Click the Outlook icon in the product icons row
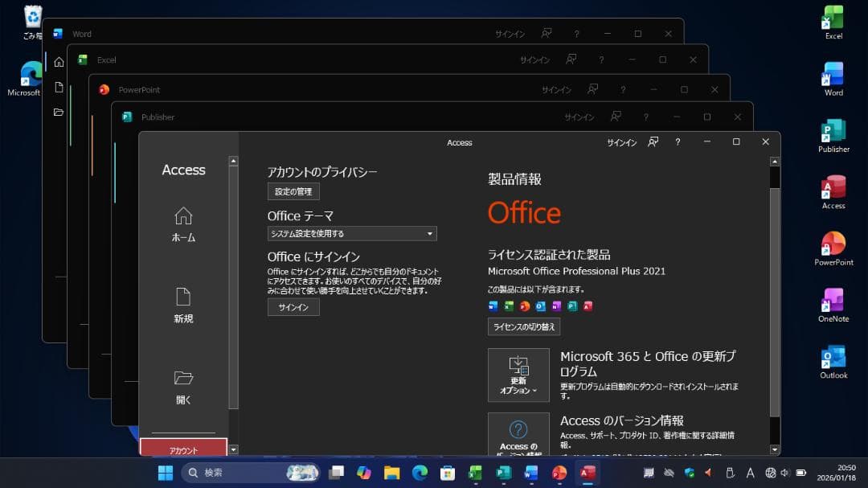Viewport: 868px width, 488px height. coord(541,306)
